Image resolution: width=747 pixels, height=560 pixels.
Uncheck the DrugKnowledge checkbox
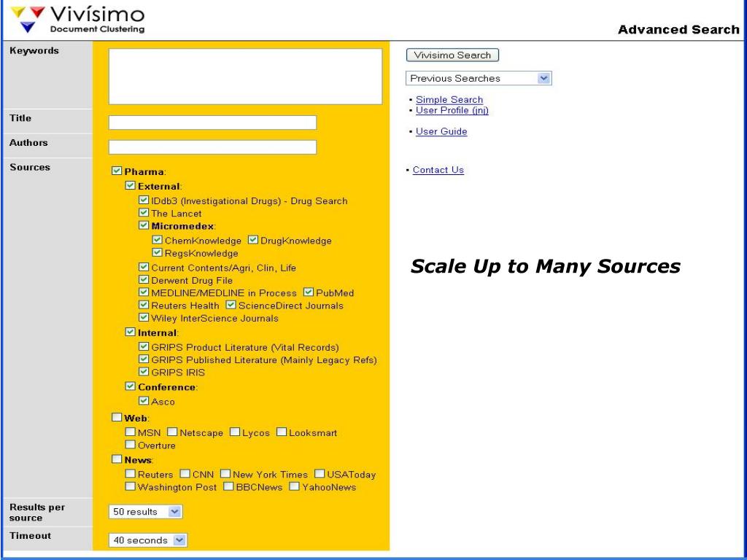253,239
